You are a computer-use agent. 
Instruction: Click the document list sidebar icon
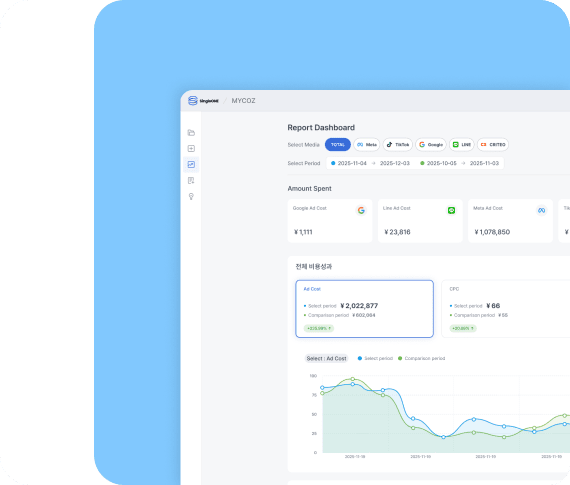coord(191,180)
